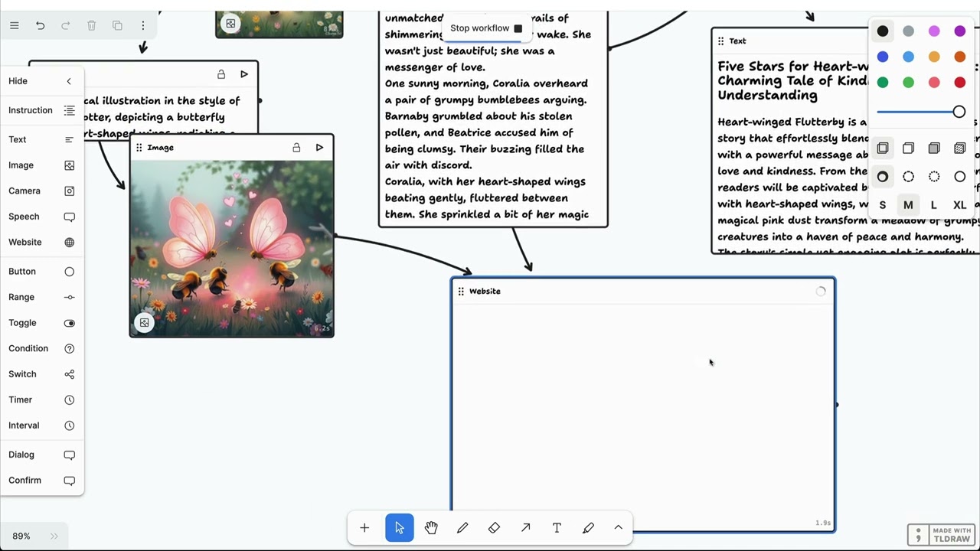Select the dashed line style
The height and width of the screenshot is (551, 980).
tap(908, 177)
